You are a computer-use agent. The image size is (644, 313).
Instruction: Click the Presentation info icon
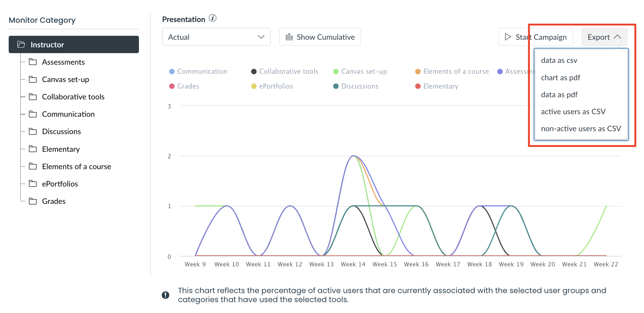(x=213, y=18)
